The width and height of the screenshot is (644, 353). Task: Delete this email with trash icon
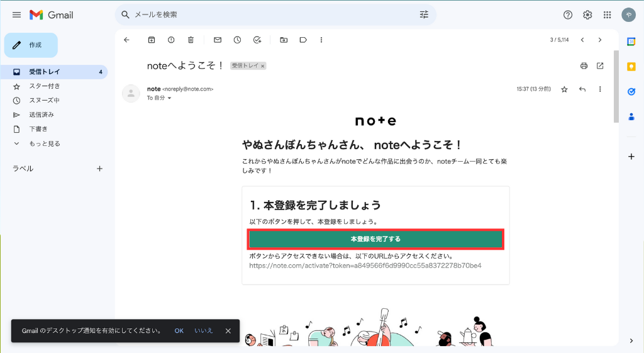[191, 40]
